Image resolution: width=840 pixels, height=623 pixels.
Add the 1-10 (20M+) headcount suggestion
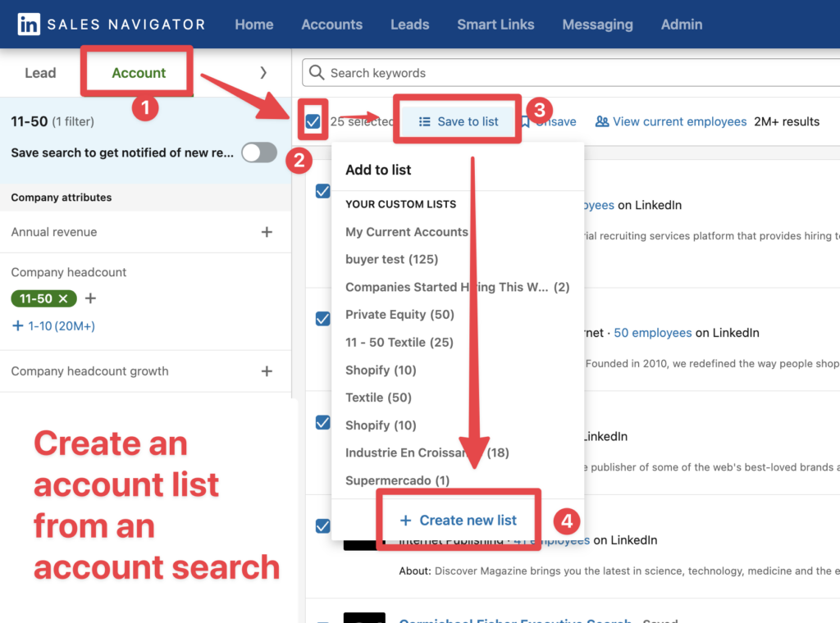coord(53,326)
